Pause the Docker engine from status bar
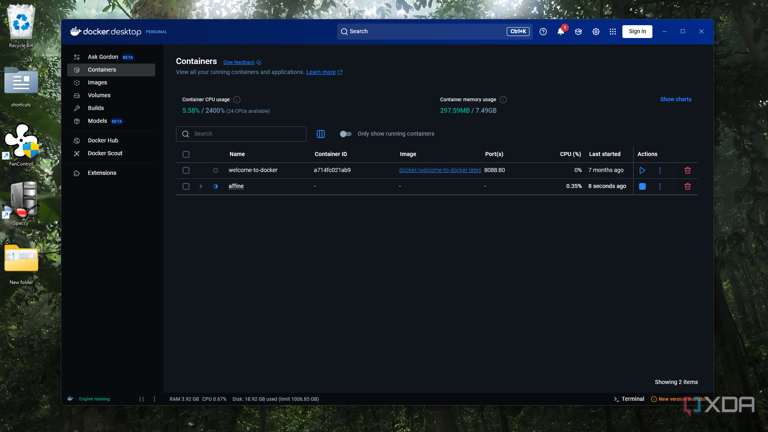 (x=142, y=399)
